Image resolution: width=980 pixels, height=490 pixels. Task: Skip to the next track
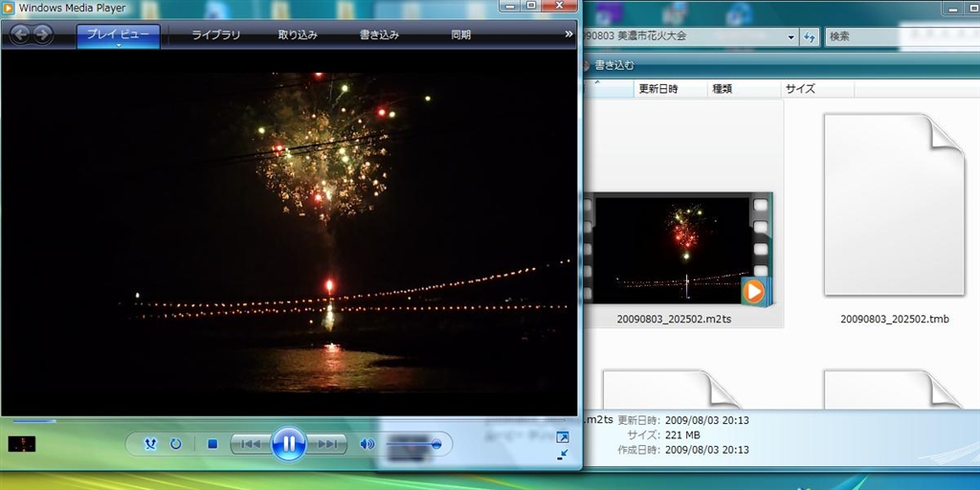pyautogui.click(x=327, y=444)
